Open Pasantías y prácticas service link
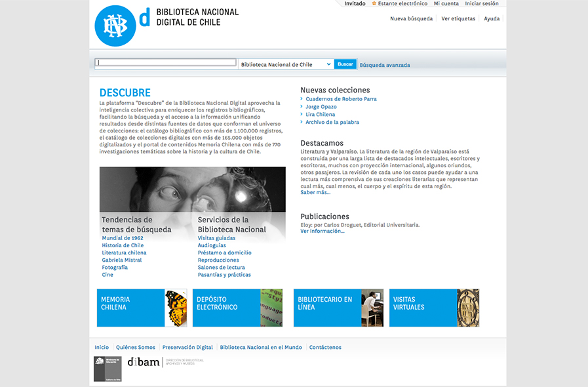 click(224, 274)
